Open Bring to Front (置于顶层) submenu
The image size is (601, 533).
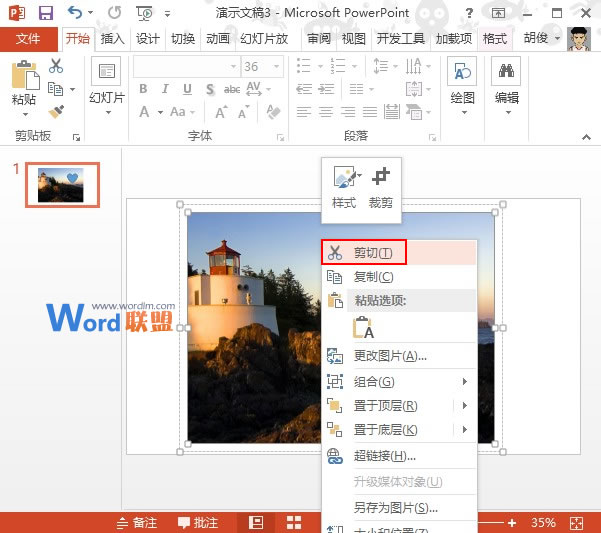click(x=399, y=406)
